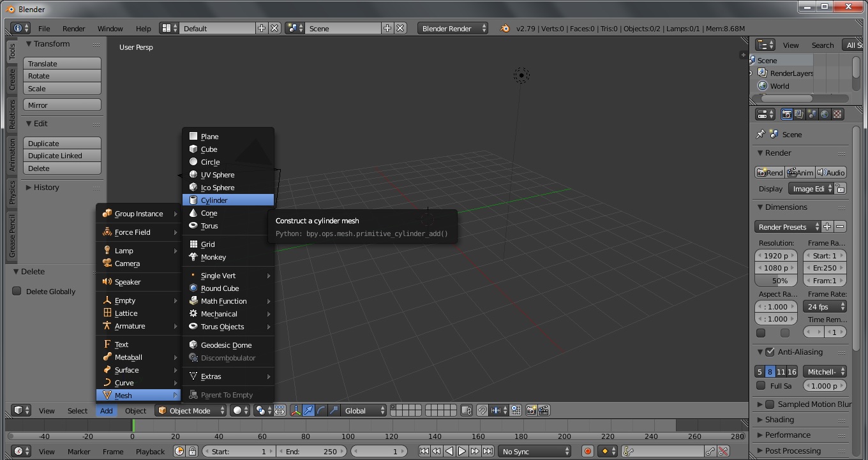This screenshot has width=868, height=460.
Task: Enable the Sampled Motion Blur checkbox
Action: [x=770, y=404]
